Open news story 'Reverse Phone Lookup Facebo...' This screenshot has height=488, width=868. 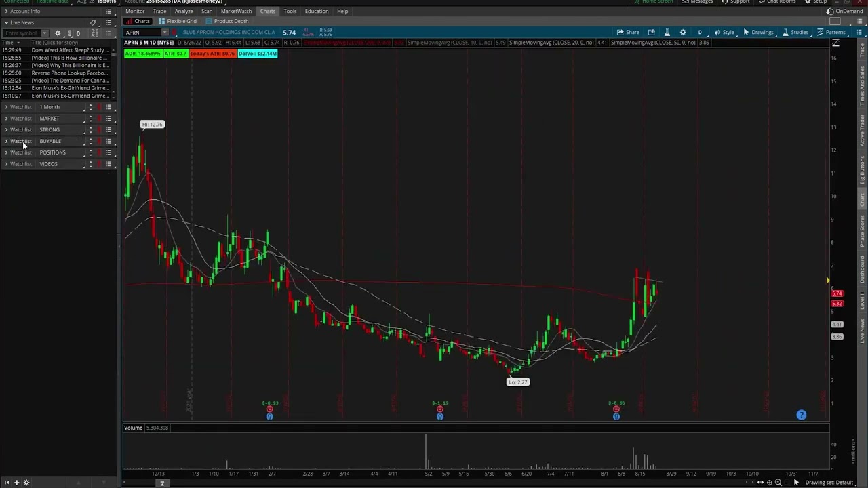coord(69,73)
